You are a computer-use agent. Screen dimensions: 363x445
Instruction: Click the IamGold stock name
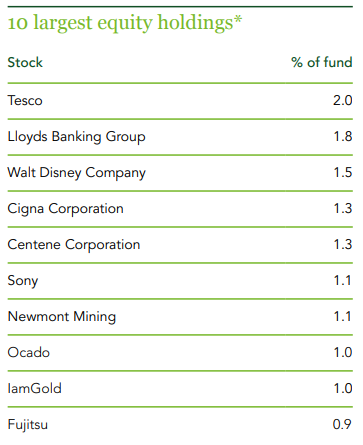coord(34,388)
